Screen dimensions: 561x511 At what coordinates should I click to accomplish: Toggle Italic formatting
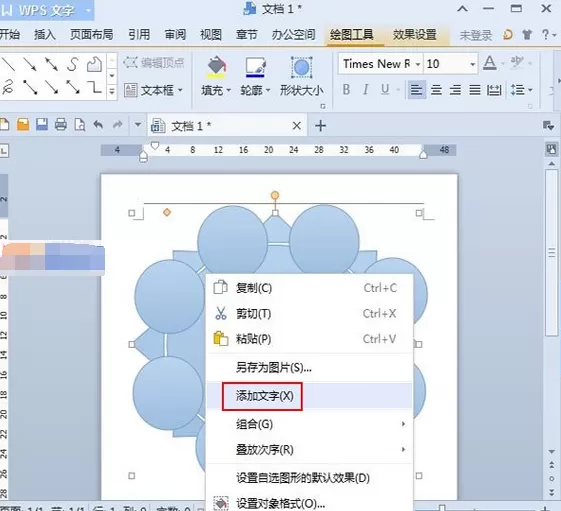tap(366, 89)
